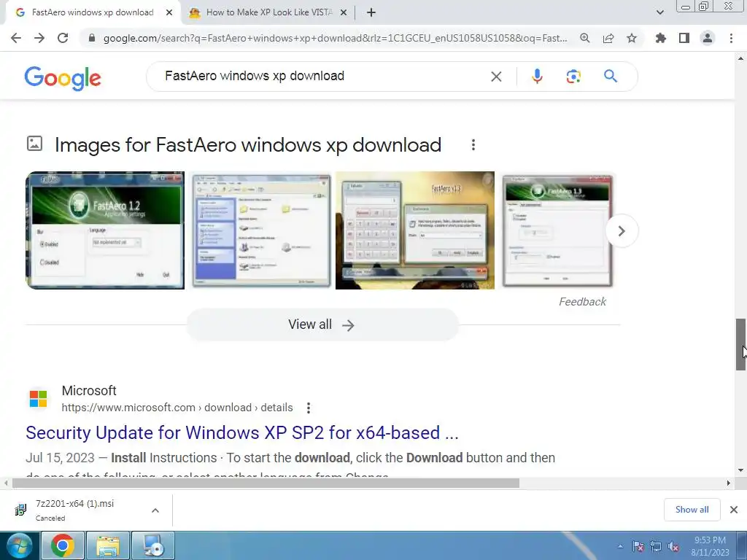Open the zoom magnifier in address bar
Screen dimensions: 747x560
pos(584,38)
